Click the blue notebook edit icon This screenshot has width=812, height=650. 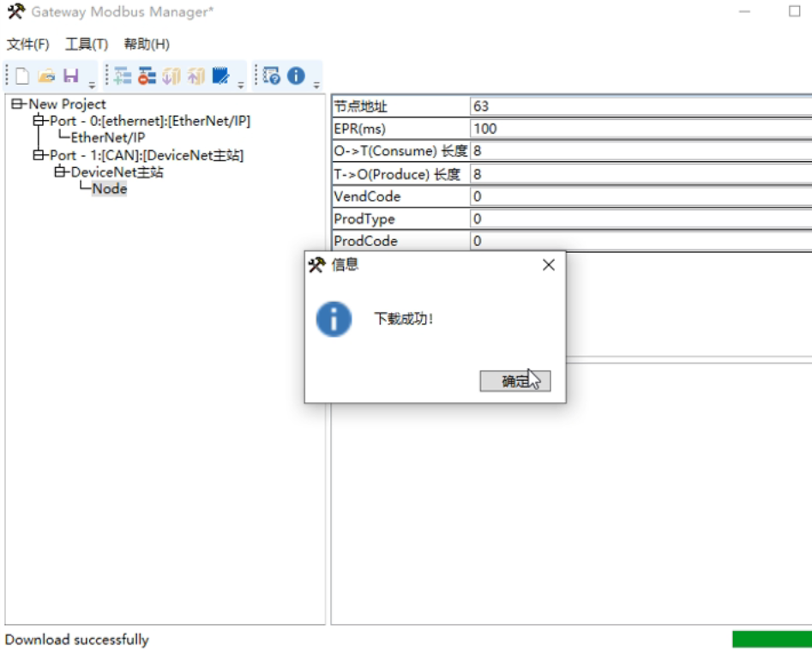point(220,76)
